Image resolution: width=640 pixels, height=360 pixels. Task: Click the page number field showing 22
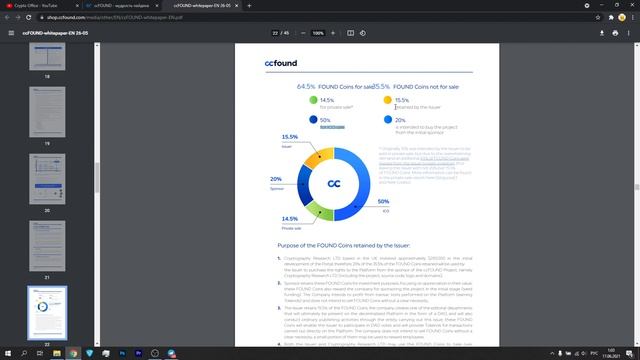[x=275, y=33]
